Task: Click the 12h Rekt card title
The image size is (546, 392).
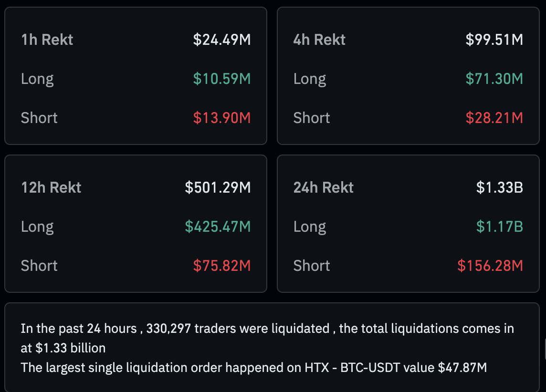Action: tap(51, 187)
